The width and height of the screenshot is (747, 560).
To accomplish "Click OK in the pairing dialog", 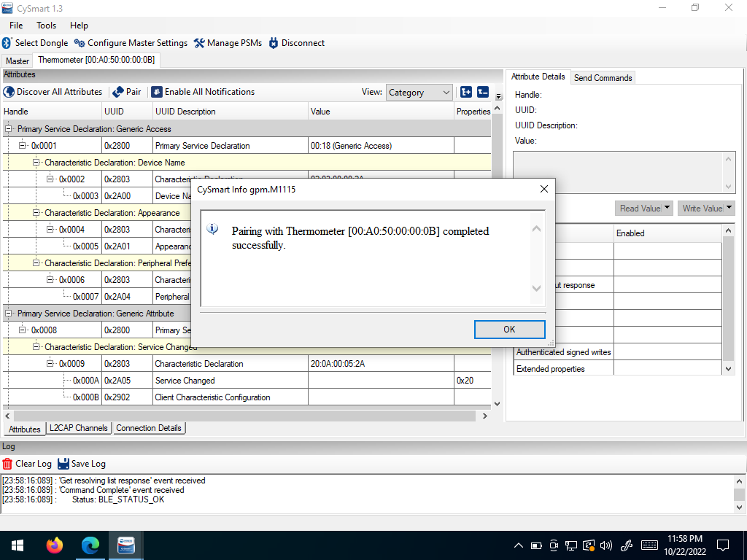I will pyautogui.click(x=509, y=330).
